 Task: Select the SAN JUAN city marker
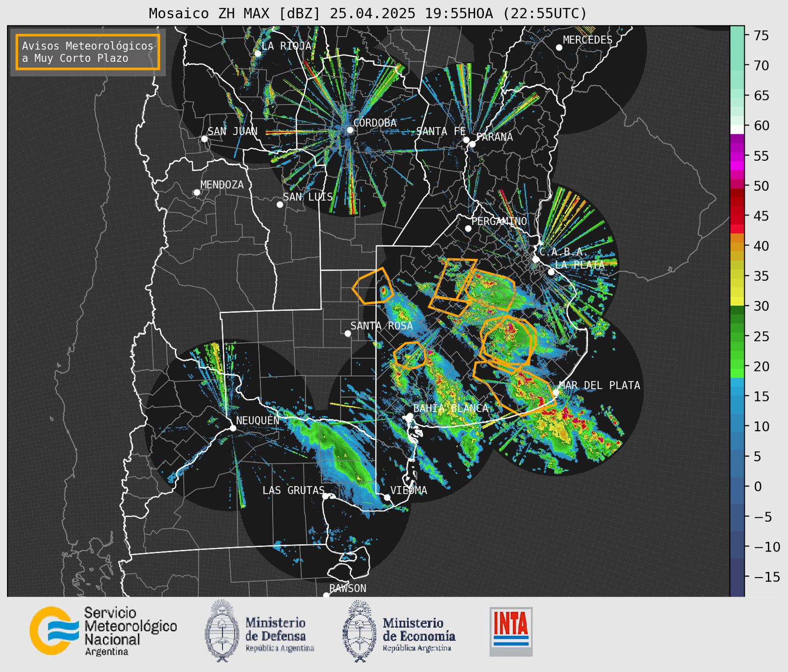204,139
